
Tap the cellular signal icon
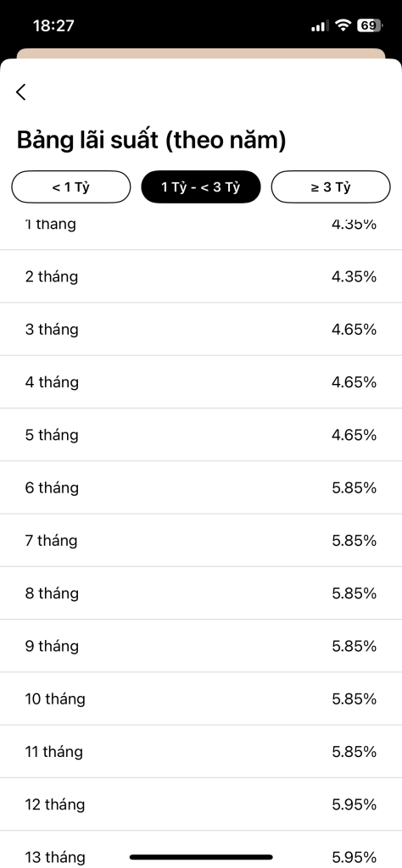point(320,26)
